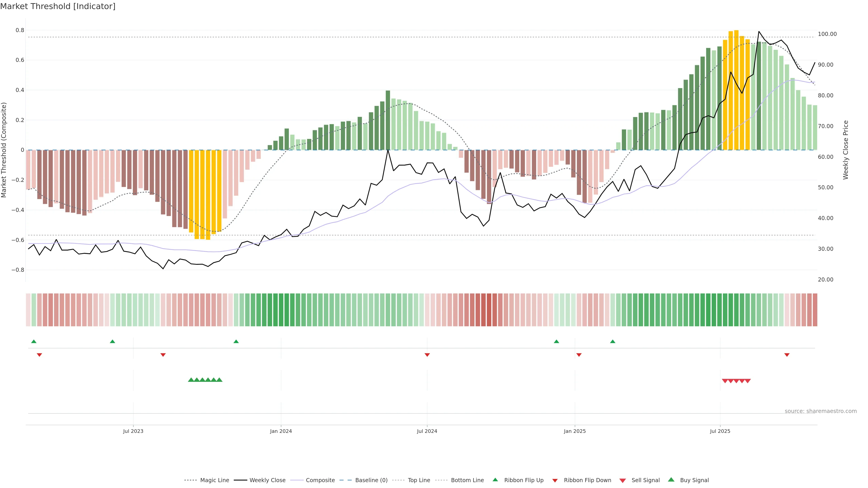Click the leftmost green ribbon flip up triangle
This screenshot has width=868, height=488.
pyautogui.click(x=34, y=342)
